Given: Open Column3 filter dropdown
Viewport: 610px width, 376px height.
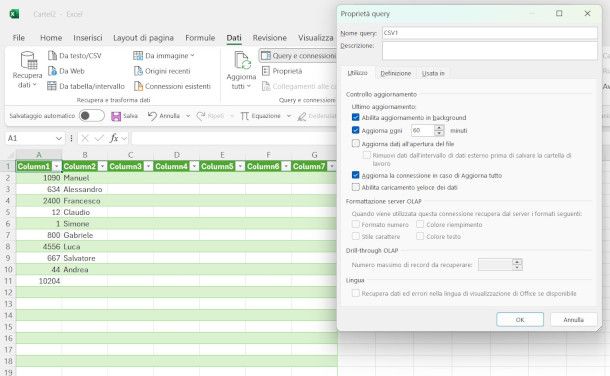Looking at the screenshot, I should (148, 166).
